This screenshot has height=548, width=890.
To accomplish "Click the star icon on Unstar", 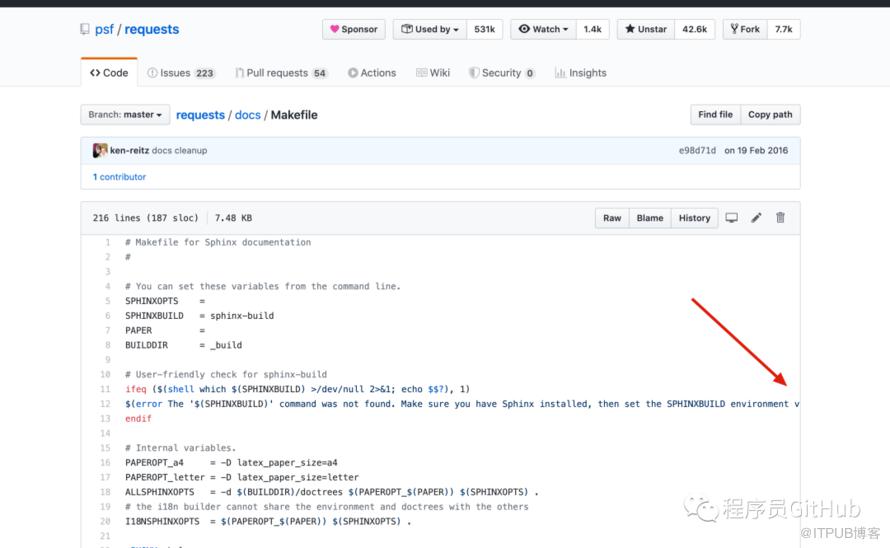I will (630, 28).
